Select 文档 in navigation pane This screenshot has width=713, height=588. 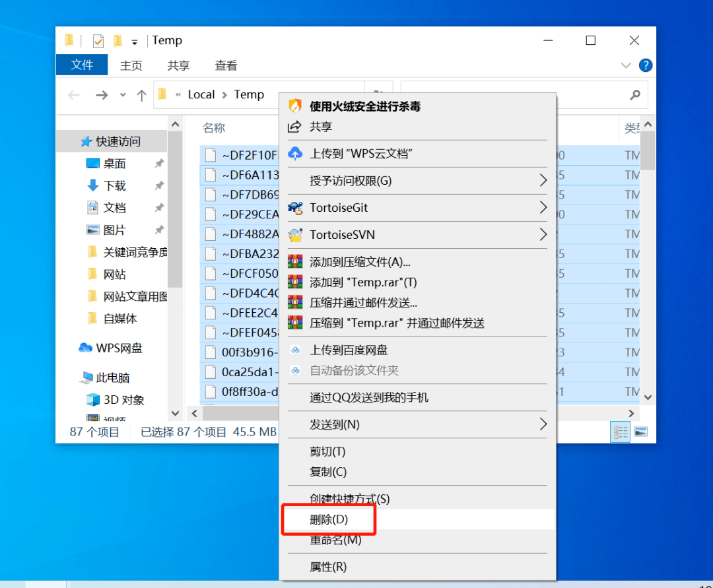[114, 208]
